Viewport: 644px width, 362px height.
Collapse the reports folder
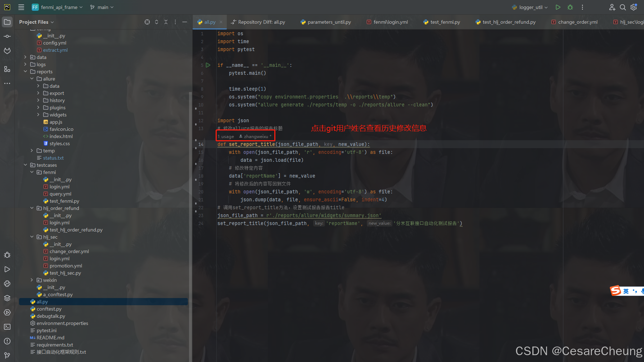[25, 72]
